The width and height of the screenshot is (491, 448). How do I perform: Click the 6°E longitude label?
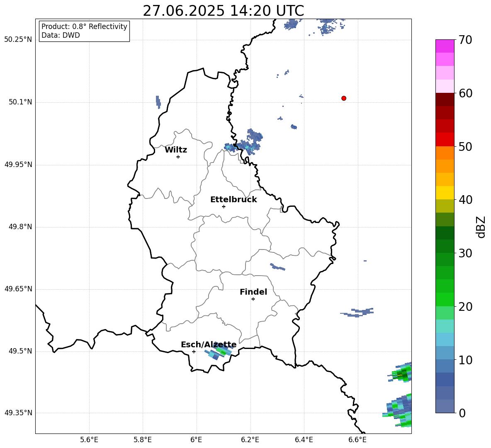196,440
